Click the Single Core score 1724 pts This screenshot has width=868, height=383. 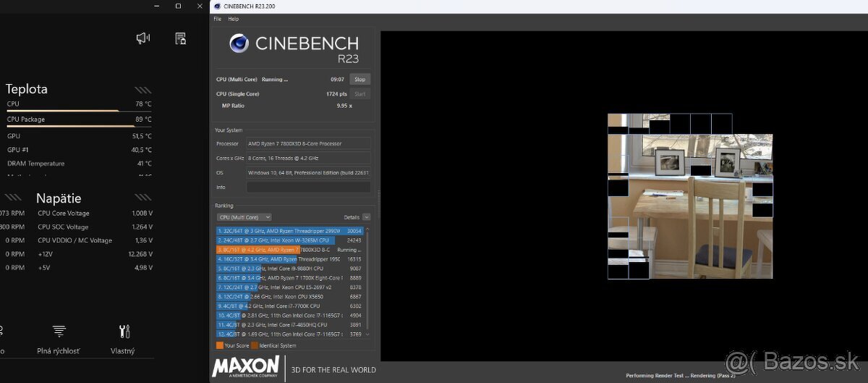pyautogui.click(x=336, y=94)
